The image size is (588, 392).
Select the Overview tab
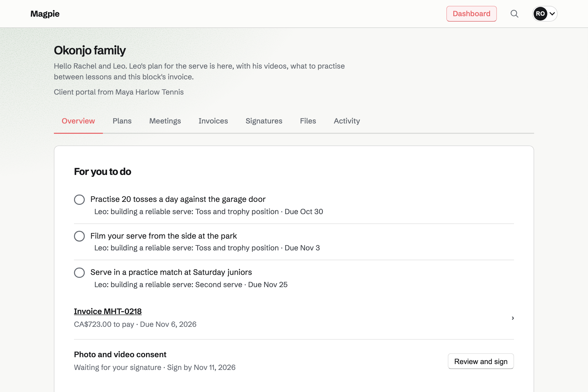[78, 121]
